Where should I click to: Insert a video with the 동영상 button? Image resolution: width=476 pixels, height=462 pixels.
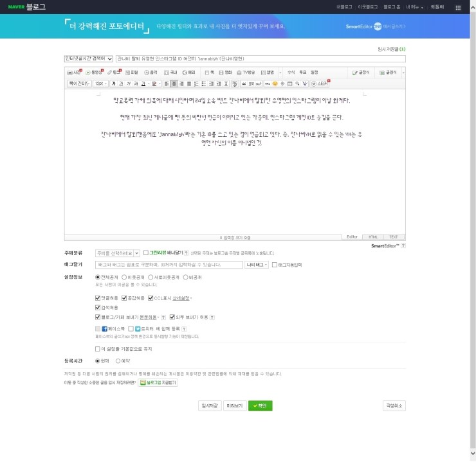click(95, 73)
